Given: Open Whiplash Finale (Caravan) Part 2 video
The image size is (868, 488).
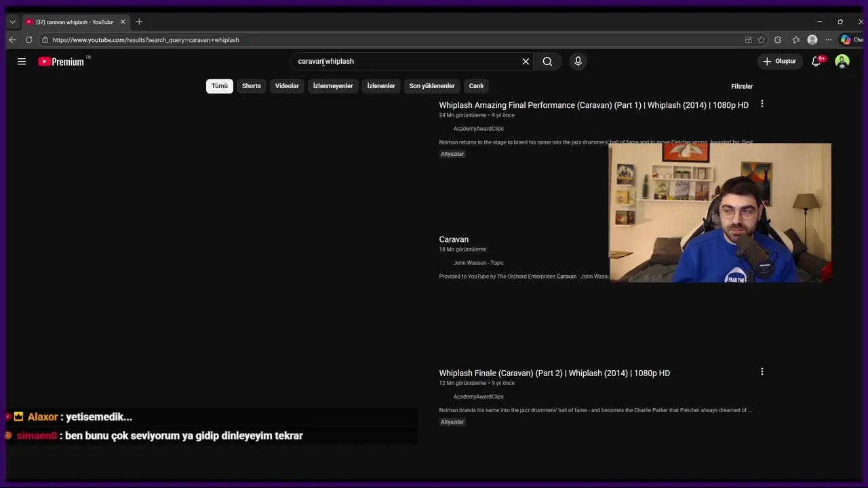Looking at the screenshot, I should tap(554, 373).
